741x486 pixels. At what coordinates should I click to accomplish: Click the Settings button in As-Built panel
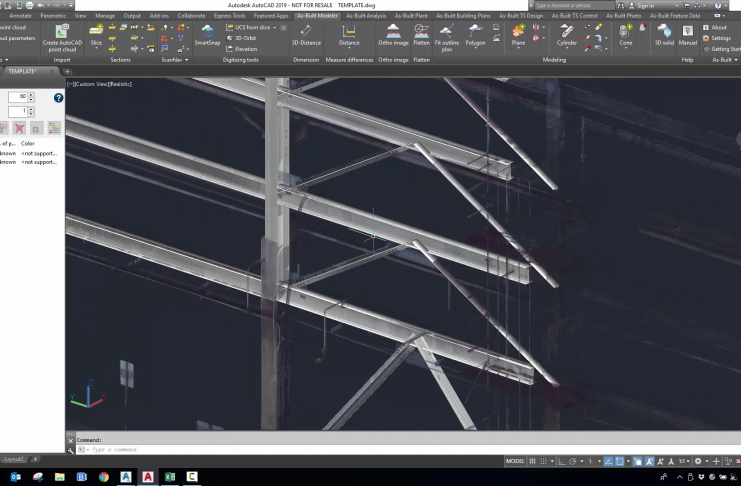click(719, 38)
